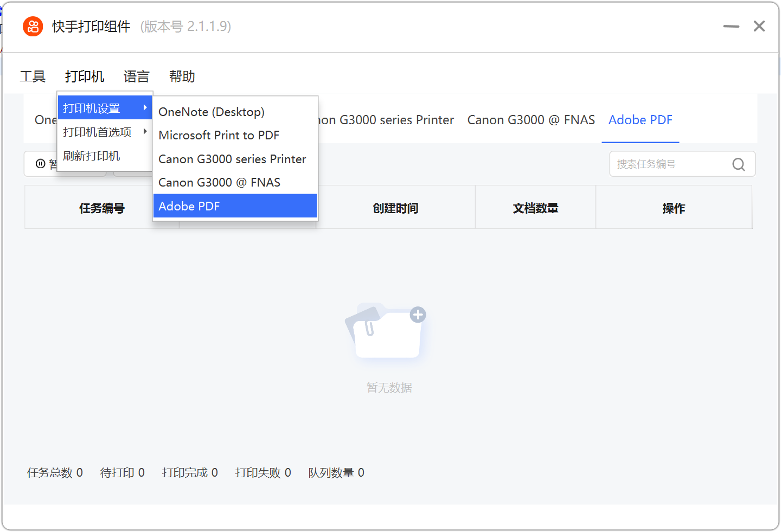Open the 语言 menu
Image resolution: width=781 pixels, height=532 pixels.
(136, 76)
